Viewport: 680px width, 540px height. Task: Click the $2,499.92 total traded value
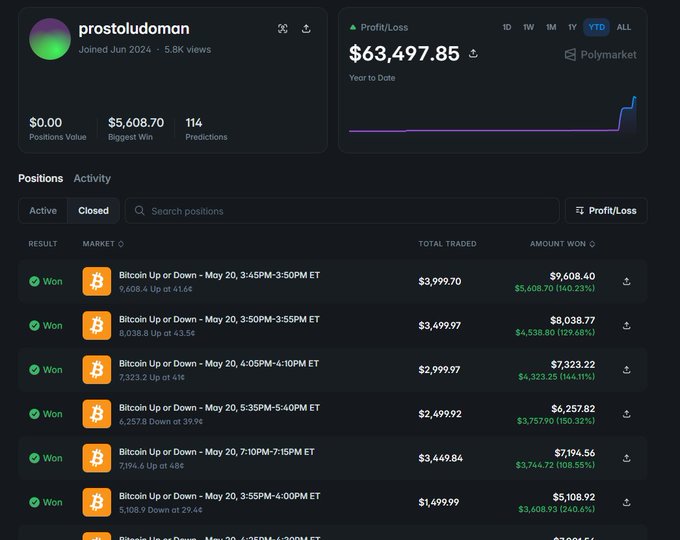tap(440, 414)
